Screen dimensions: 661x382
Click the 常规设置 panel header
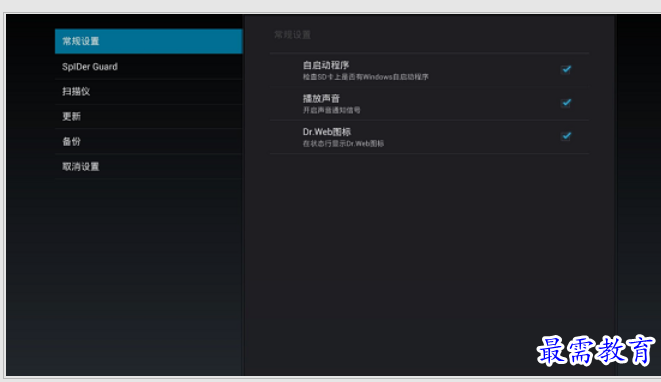pyautogui.click(x=293, y=35)
